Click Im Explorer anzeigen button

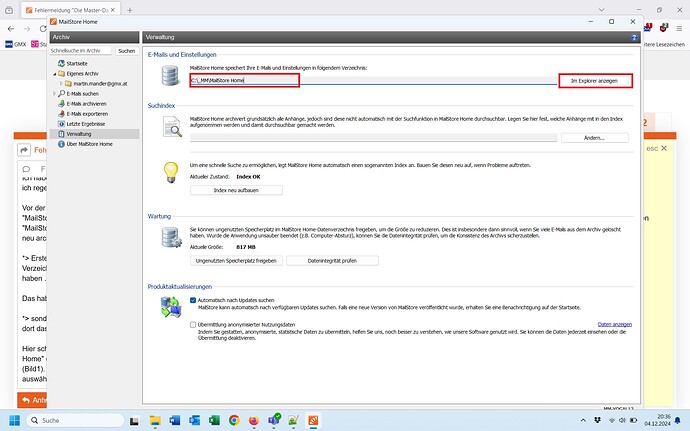click(595, 81)
